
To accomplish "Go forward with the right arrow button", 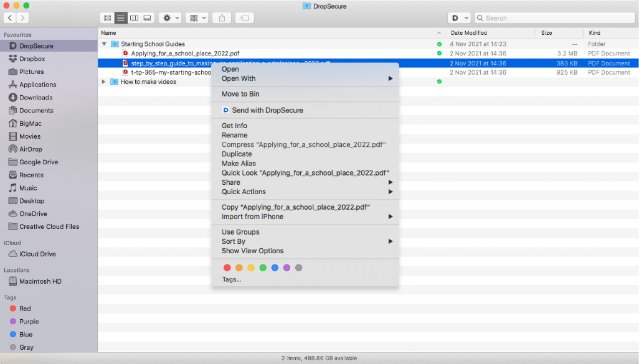I will coord(23,18).
